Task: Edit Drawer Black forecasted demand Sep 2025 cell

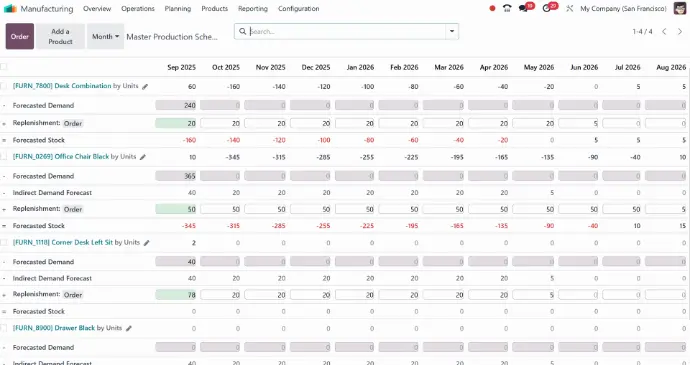Action: coord(176,347)
